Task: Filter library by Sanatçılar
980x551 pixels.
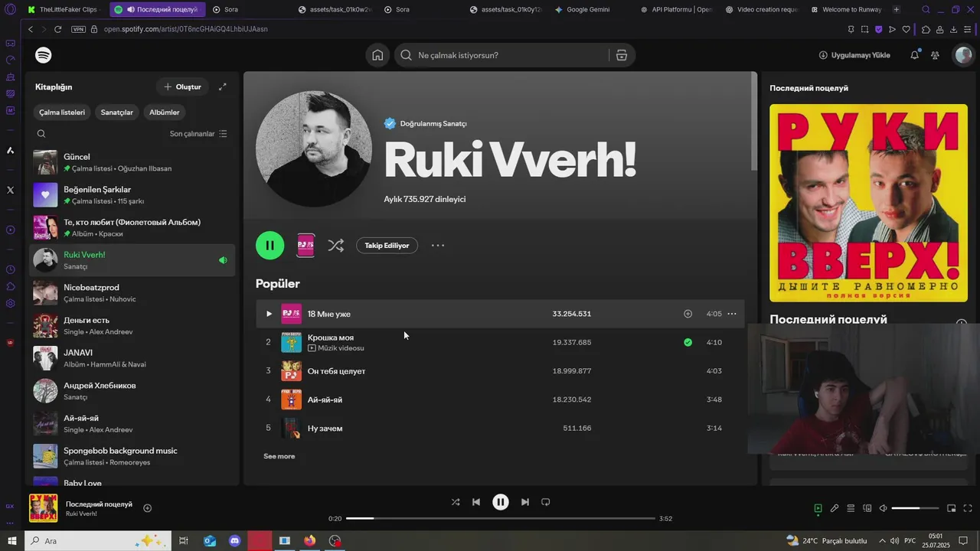Action: click(116, 112)
